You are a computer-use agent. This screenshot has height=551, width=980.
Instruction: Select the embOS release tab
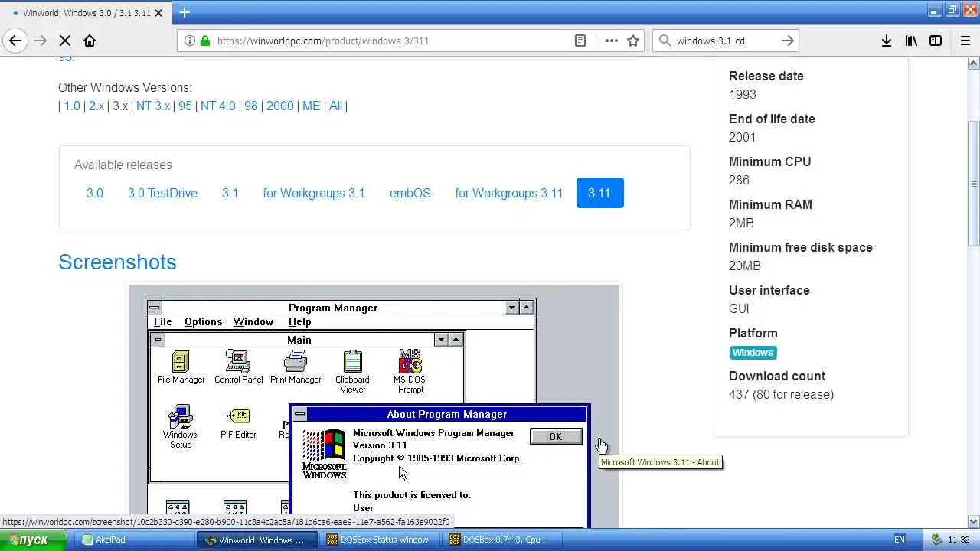[x=410, y=193]
